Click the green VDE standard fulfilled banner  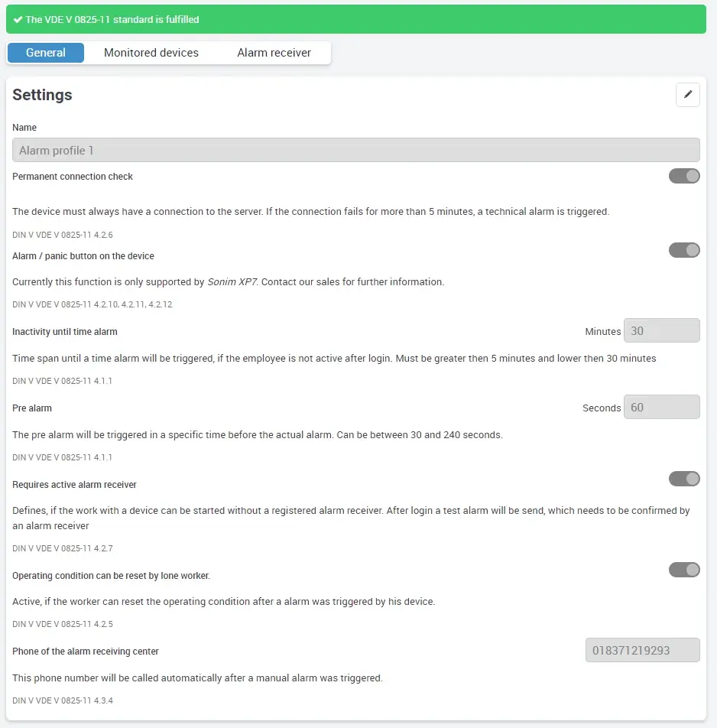point(358,18)
